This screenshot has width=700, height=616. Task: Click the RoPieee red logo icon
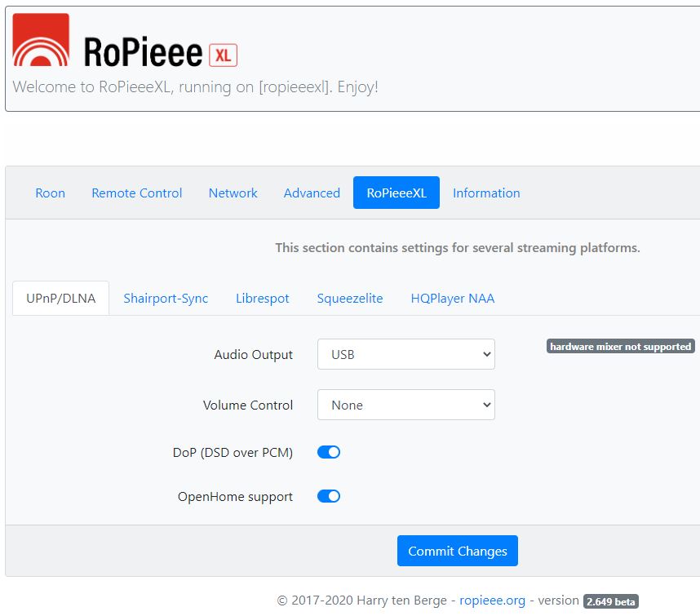(41, 40)
